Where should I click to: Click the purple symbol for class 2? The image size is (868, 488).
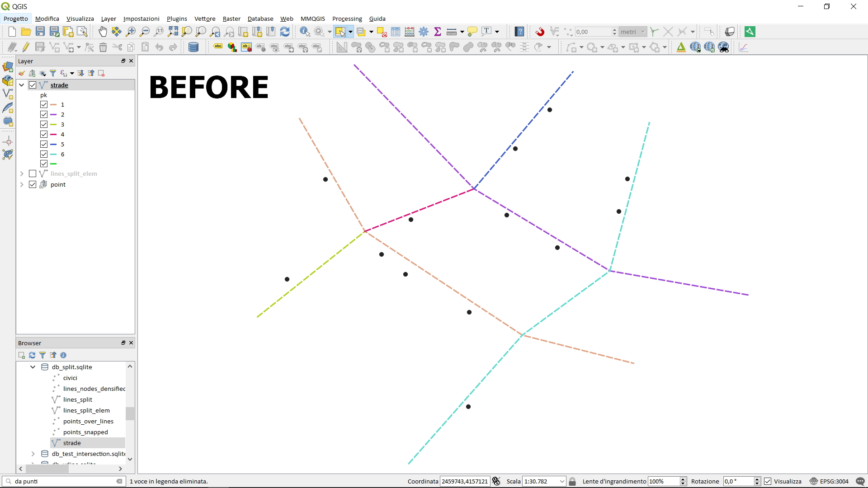[53, 115]
